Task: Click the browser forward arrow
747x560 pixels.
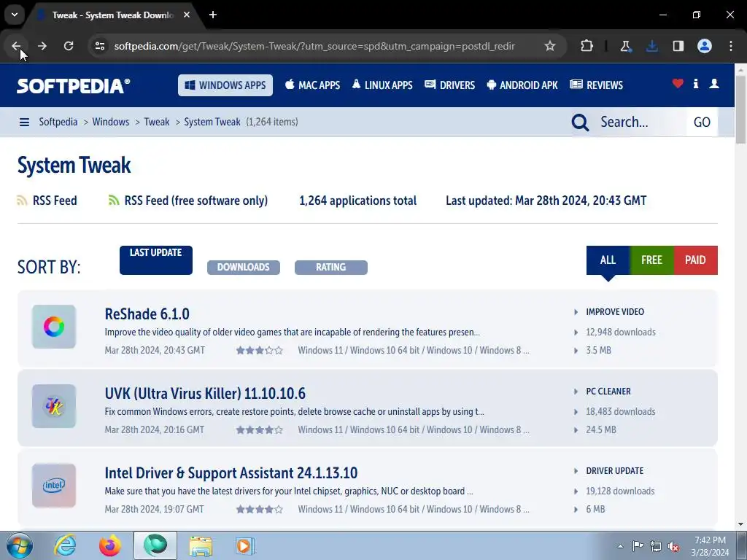Action: 42,46
